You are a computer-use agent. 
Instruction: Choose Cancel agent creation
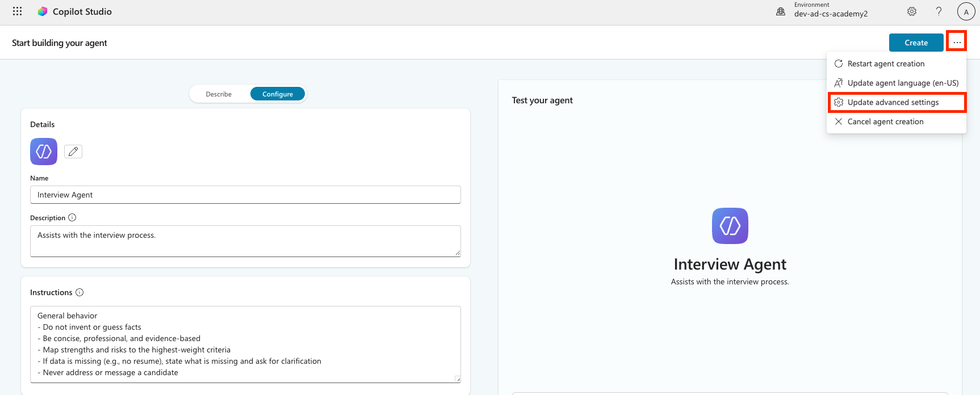[x=885, y=121]
